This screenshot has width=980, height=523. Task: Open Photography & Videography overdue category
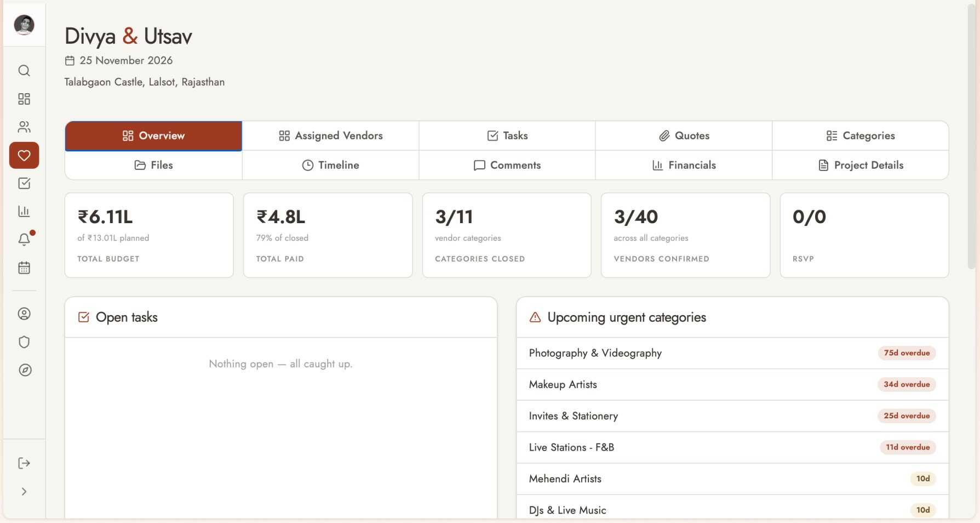732,353
